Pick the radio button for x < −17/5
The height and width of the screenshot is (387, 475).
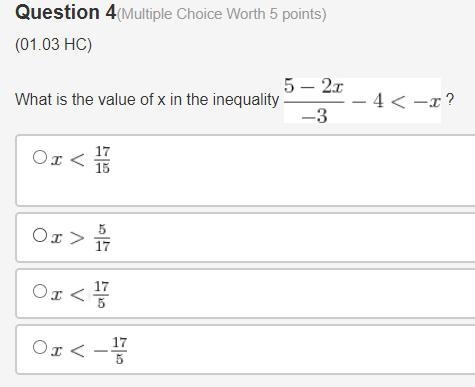(40, 347)
